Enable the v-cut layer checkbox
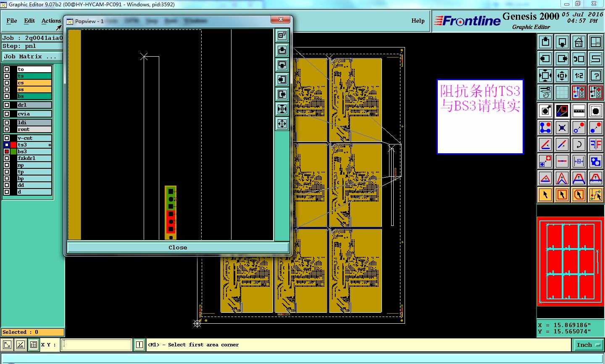 (7, 138)
